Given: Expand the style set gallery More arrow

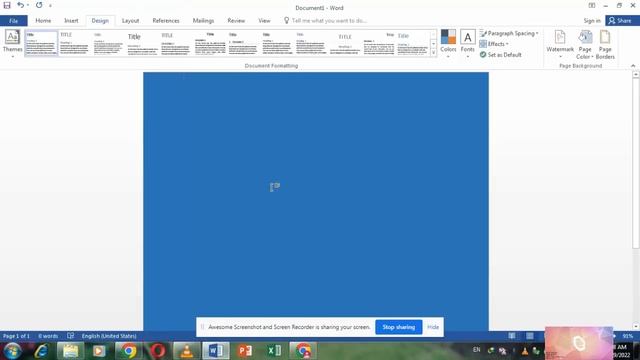Looking at the screenshot, I should (x=433, y=52).
